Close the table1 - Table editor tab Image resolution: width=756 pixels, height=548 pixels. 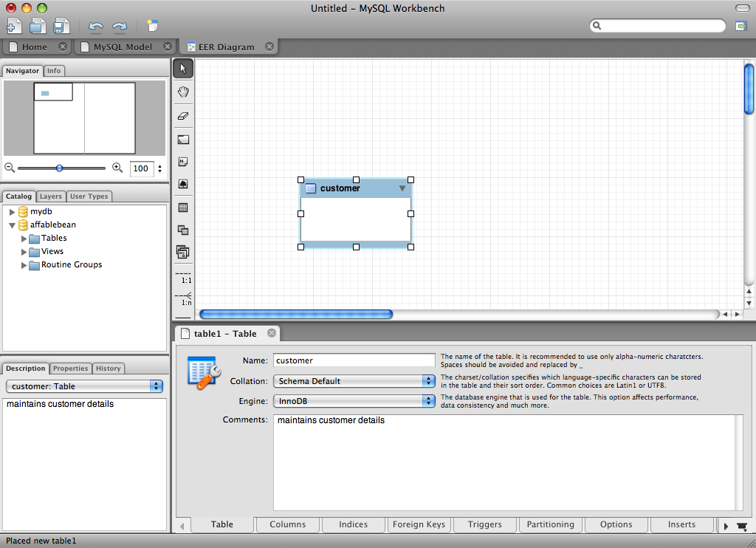click(272, 333)
